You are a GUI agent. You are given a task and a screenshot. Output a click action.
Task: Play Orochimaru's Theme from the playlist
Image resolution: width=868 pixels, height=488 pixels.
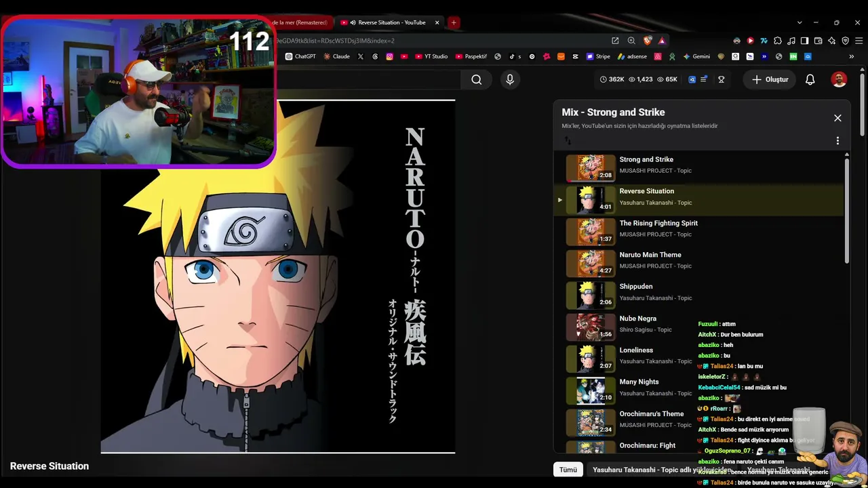coord(698,422)
